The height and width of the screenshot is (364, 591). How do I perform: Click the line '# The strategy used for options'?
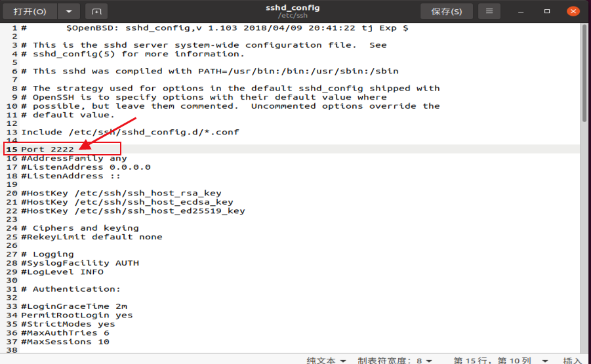point(230,89)
